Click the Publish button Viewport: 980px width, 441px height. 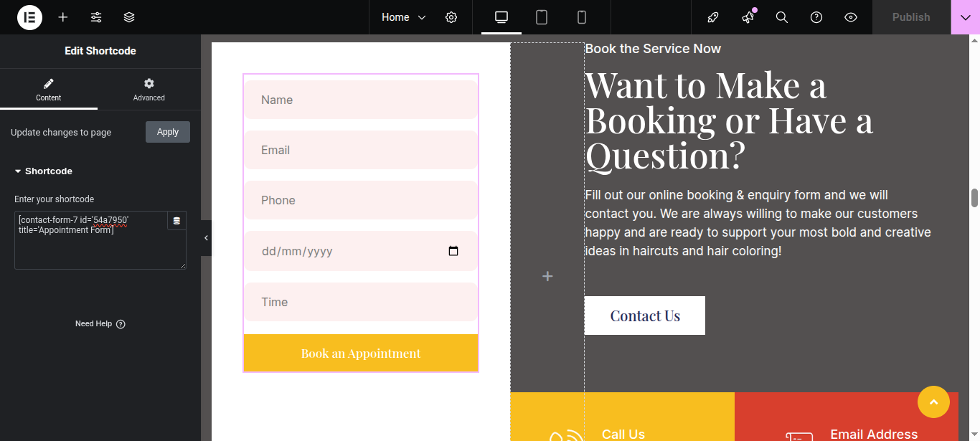point(911,17)
